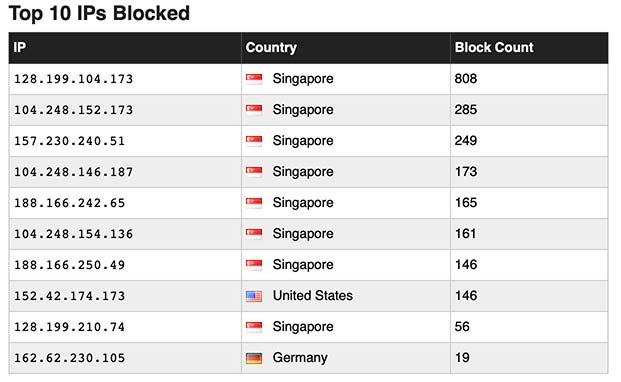Click IP address 152.42.174.173
The height and width of the screenshot is (382, 621).
click(x=70, y=296)
